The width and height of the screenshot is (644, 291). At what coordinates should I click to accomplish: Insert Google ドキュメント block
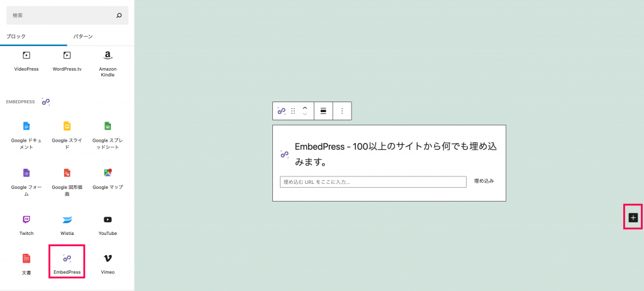click(x=26, y=135)
